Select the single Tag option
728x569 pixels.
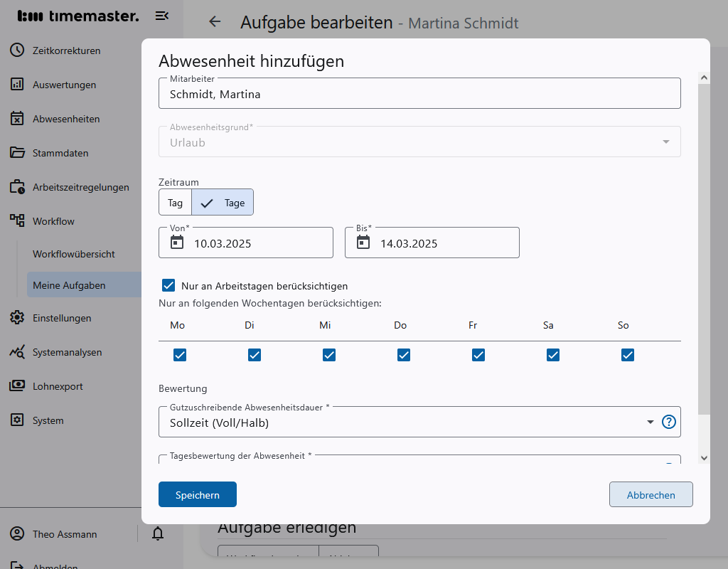click(x=175, y=203)
